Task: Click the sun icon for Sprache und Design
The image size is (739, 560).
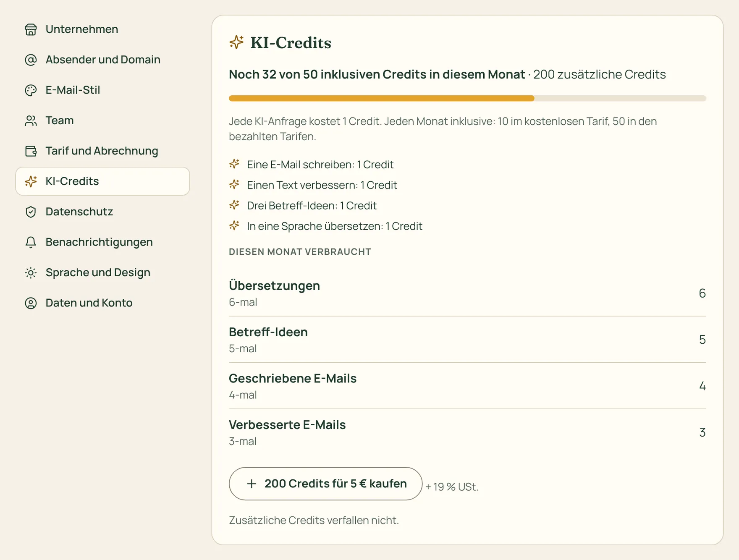Action: coord(31,272)
